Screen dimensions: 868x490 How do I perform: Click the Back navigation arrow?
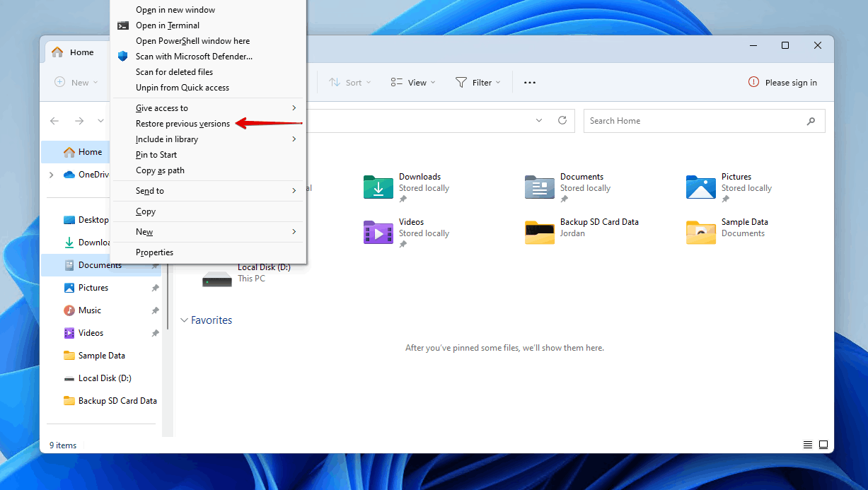pyautogui.click(x=54, y=121)
